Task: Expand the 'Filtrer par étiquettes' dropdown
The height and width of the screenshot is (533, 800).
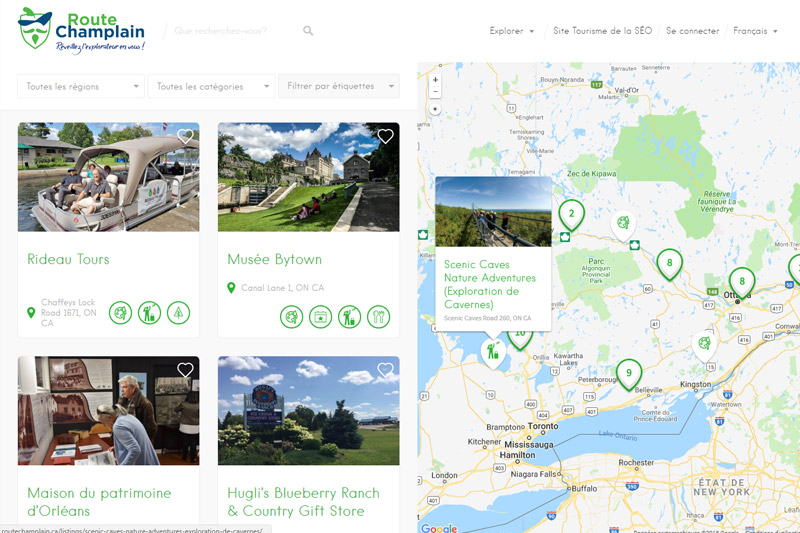Action: coord(339,86)
